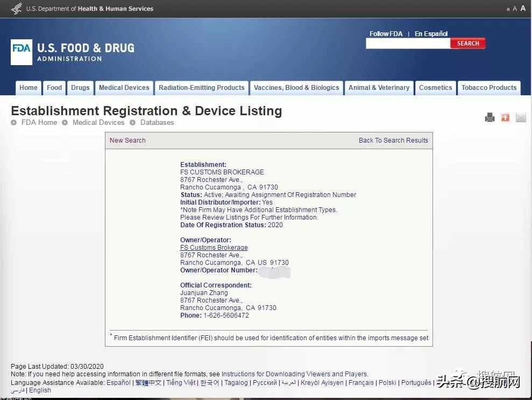
Task: Click U.S. Department of Health & Human Services text
Action: click(x=90, y=9)
